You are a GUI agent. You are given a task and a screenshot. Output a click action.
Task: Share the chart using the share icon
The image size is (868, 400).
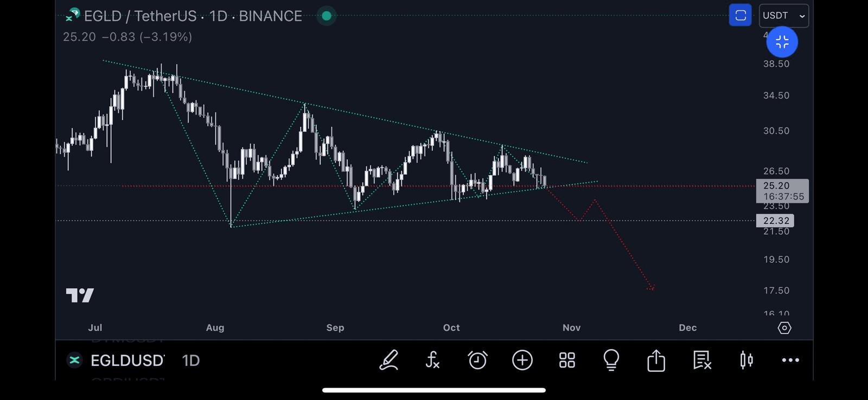656,360
